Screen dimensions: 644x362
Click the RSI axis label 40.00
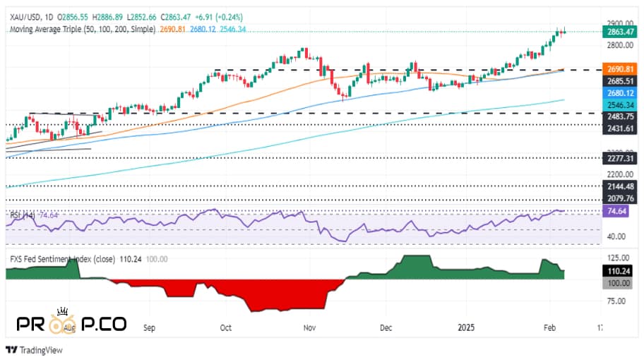coord(616,236)
